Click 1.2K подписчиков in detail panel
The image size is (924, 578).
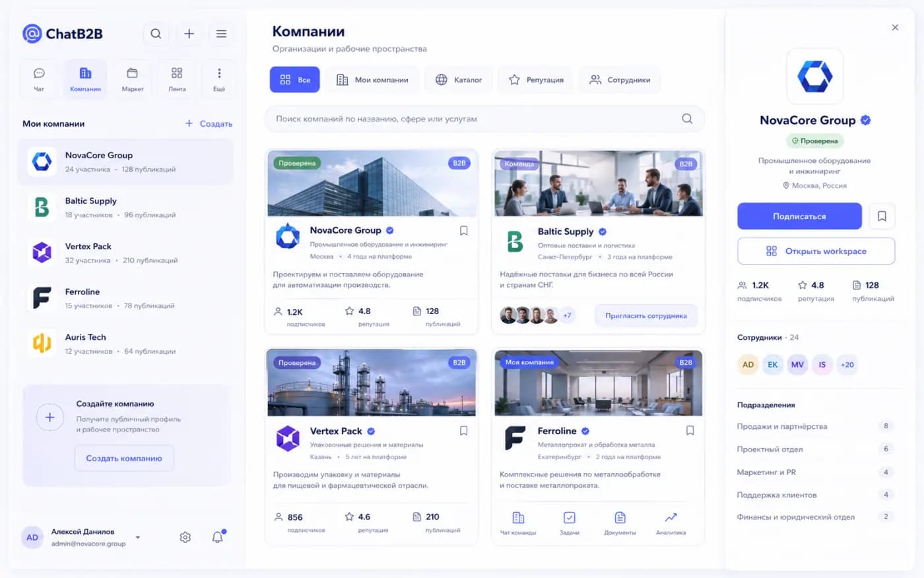click(x=759, y=291)
